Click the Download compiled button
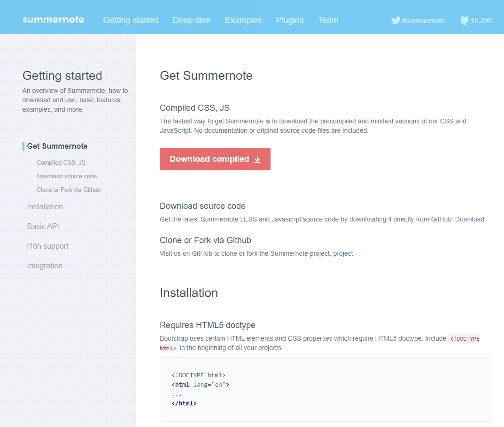This screenshot has width=504, height=427. 215,159
